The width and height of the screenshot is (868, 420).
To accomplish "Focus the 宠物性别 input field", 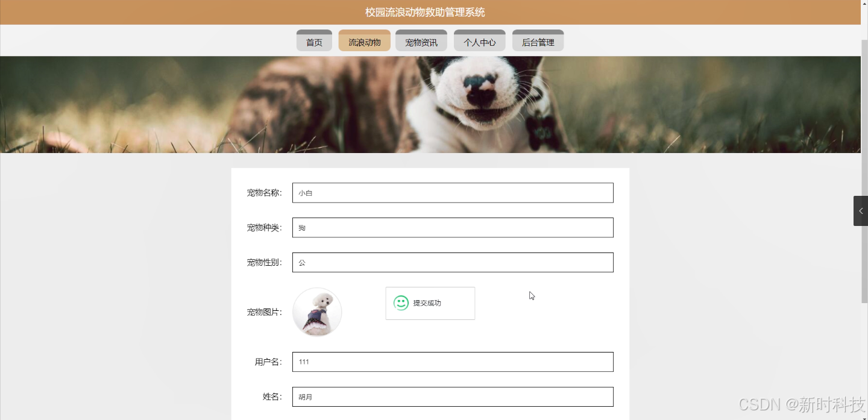I will pyautogui.click(x=453, y=263).
